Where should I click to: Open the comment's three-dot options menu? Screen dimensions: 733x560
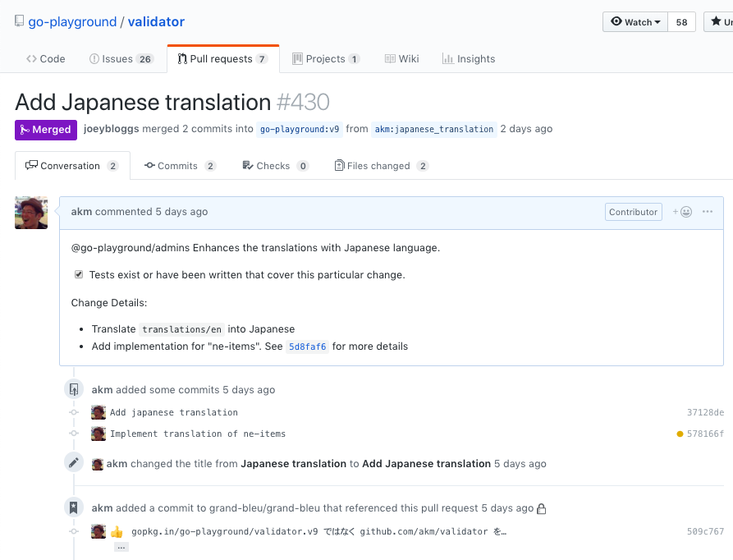708,212
